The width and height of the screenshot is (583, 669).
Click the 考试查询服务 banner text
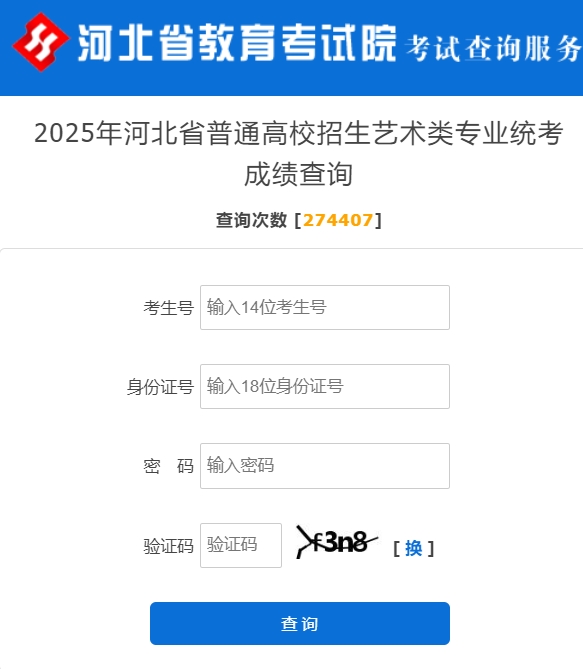(493, 49)
